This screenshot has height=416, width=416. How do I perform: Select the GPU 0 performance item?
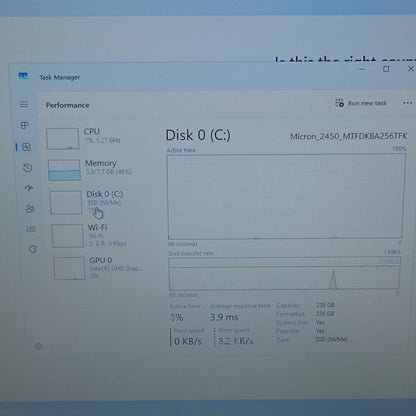98,268
